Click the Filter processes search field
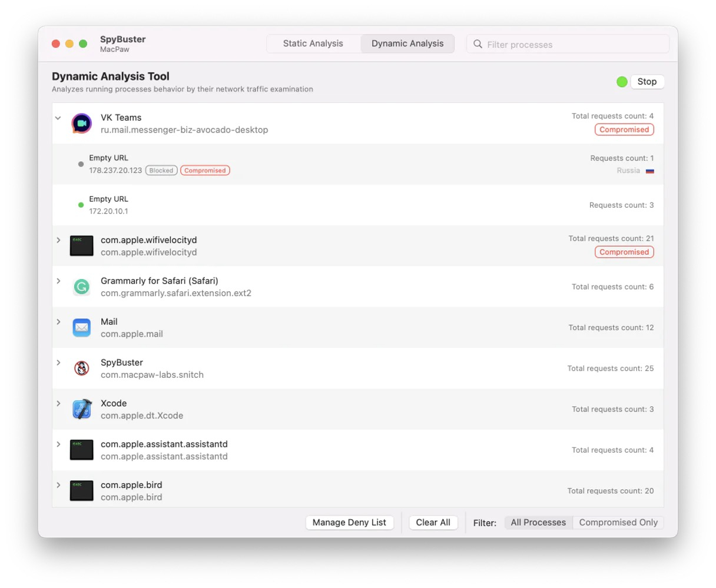The width and height of the screenshot is (716, 588). (574, 44)
